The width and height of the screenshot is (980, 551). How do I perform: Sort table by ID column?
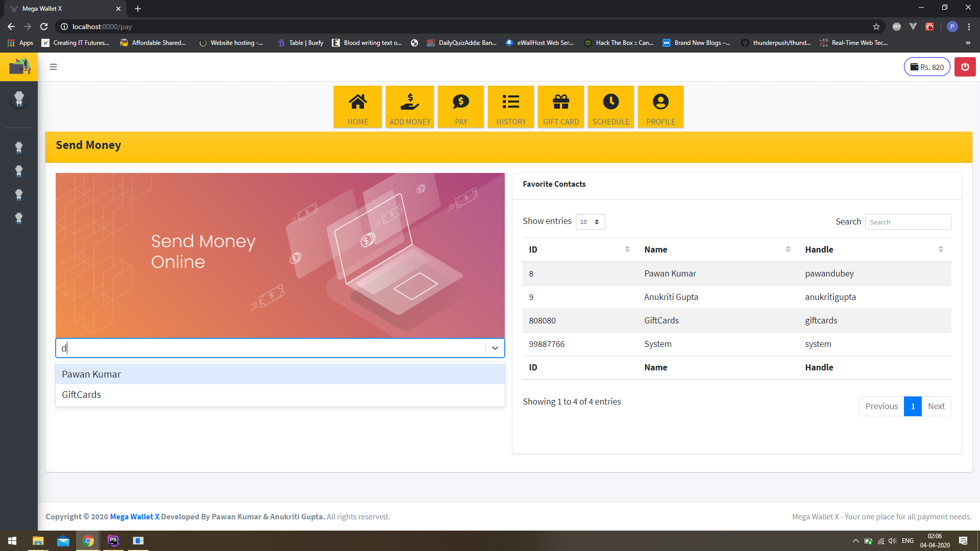[x=579, y=249]
